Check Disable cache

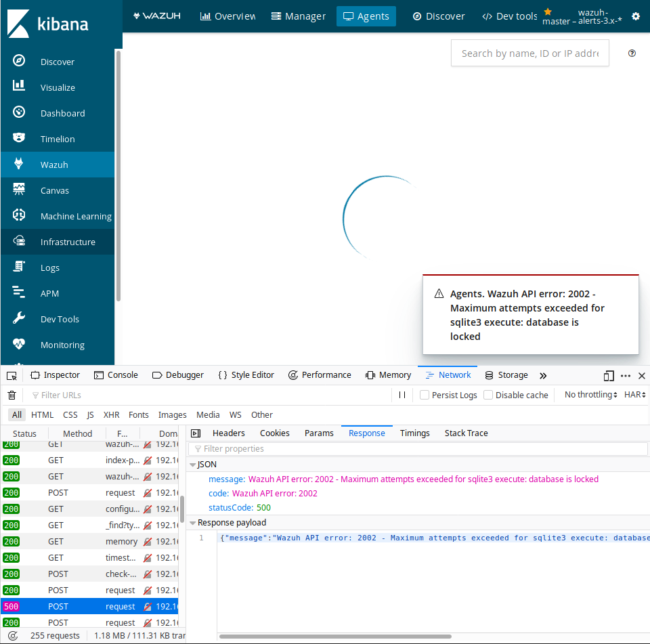point(489,394)
